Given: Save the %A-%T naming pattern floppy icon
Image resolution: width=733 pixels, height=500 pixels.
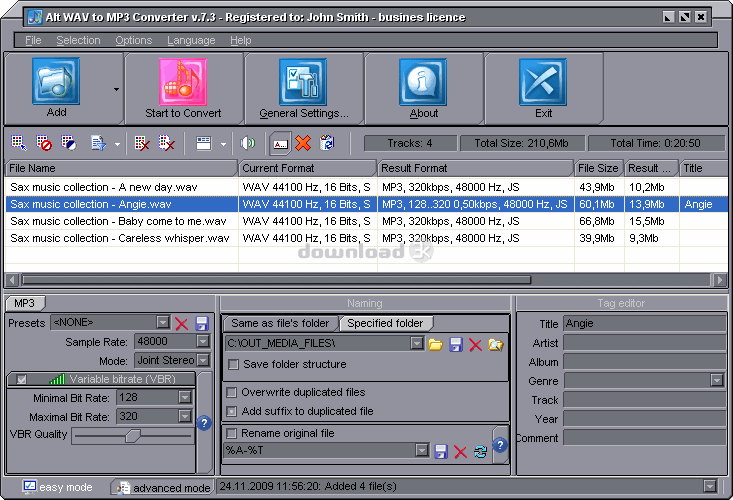Looking at the screenshot, I should coord(441,451).
